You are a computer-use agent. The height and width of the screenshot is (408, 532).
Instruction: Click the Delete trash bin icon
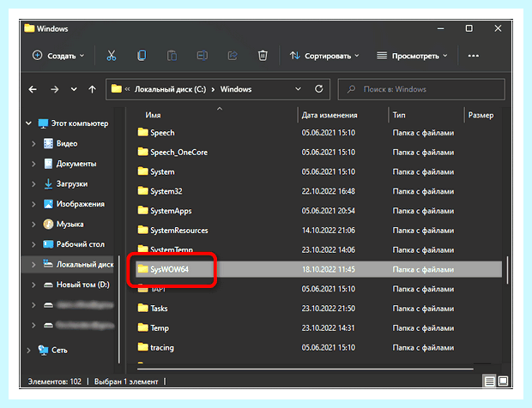(263, 56)
